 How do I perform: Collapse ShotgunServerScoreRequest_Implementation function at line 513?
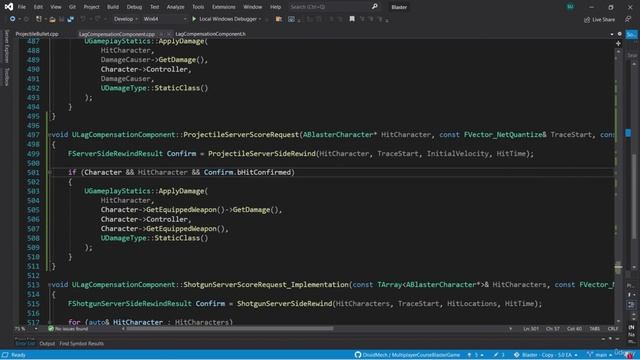49,284
